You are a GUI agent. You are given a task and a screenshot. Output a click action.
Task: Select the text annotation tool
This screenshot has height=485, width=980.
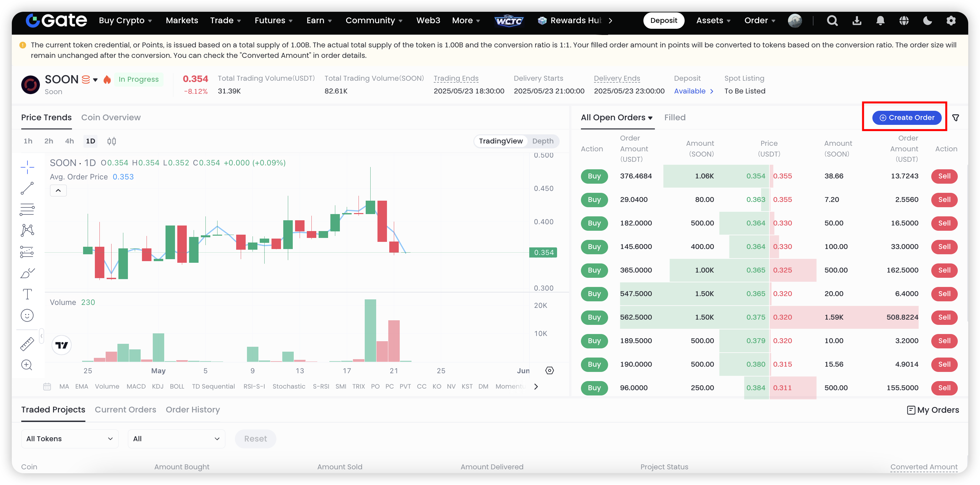[x=27, y=294]
